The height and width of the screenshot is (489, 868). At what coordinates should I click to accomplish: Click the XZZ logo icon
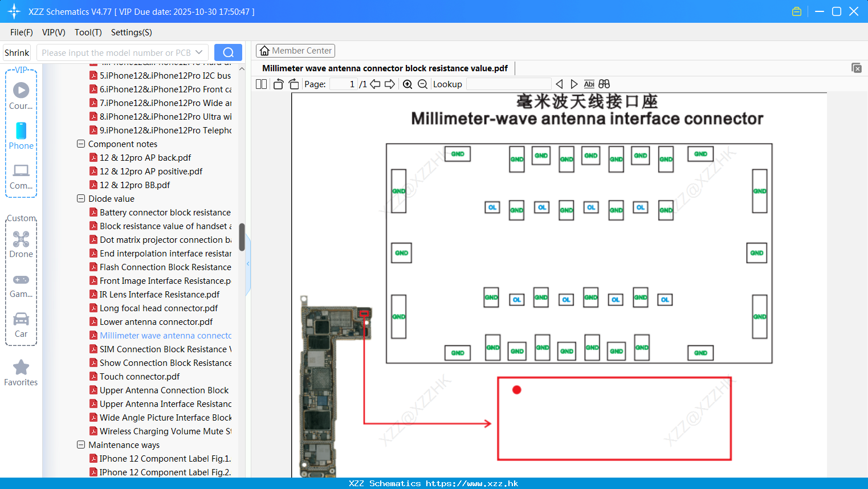click(x=14, y=11)
